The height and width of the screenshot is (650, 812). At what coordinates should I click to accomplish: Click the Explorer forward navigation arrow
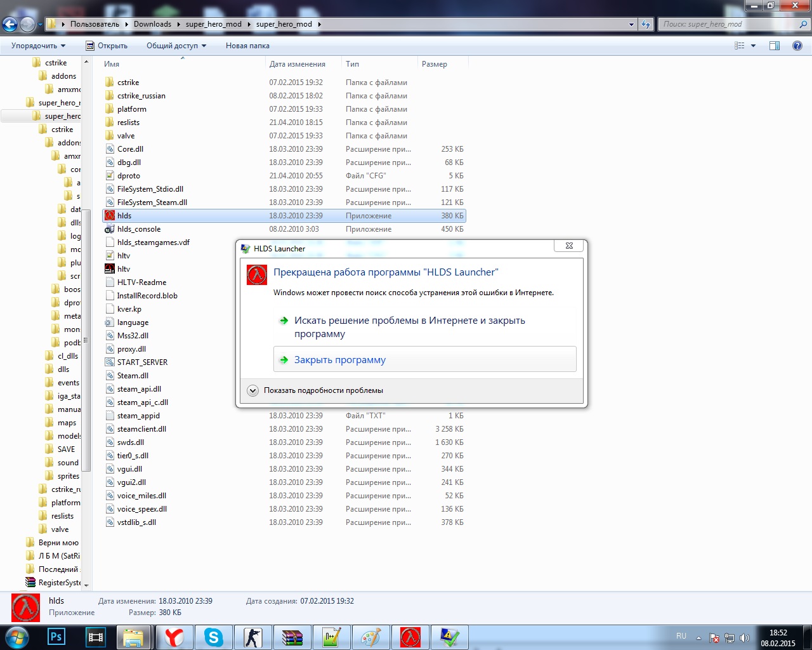pos(27,24)
